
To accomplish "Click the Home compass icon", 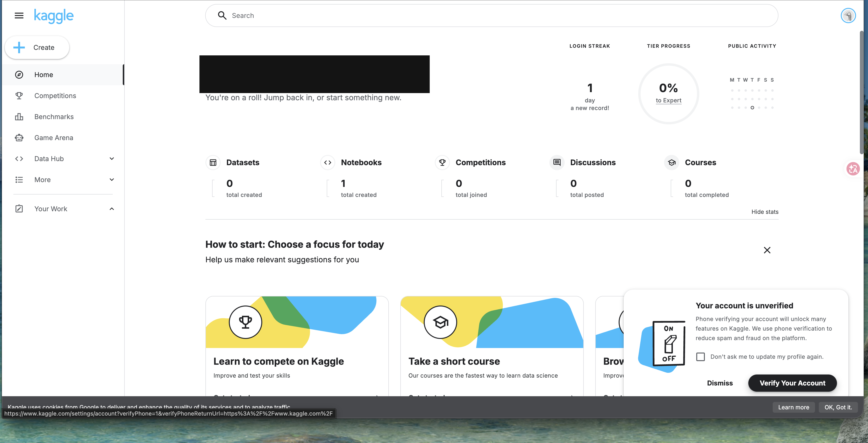I will pos(19,75).
